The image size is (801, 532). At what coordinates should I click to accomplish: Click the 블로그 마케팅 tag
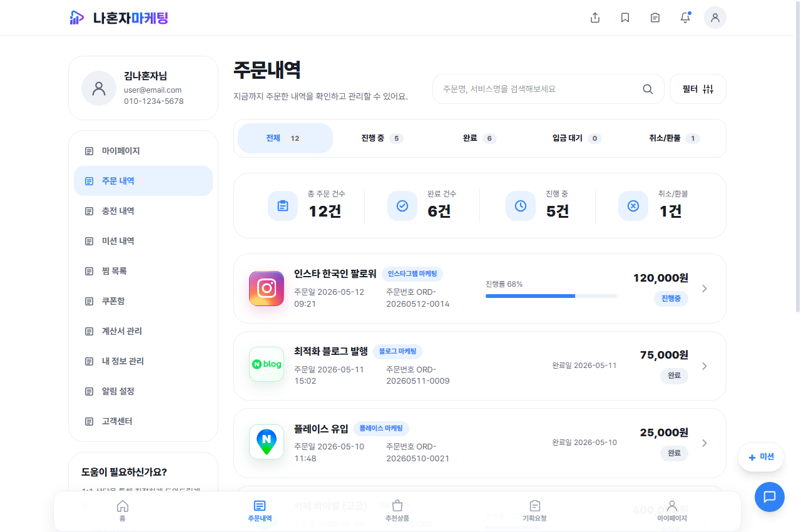pos(397,351)
